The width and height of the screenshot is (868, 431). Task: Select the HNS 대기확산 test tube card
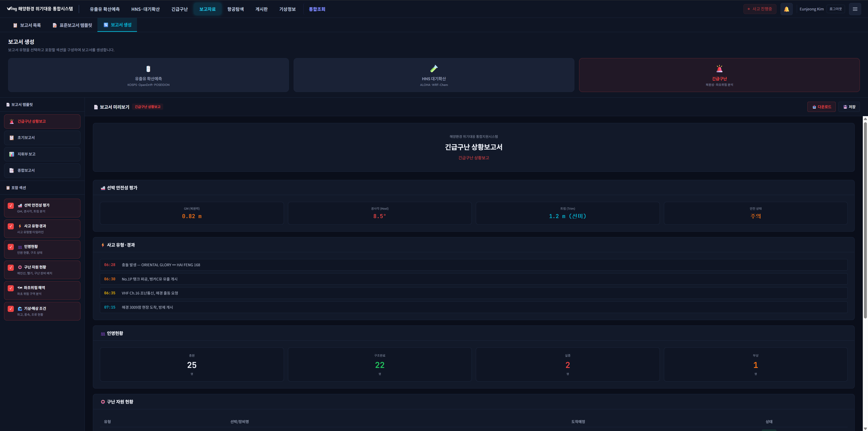point(434,75)
